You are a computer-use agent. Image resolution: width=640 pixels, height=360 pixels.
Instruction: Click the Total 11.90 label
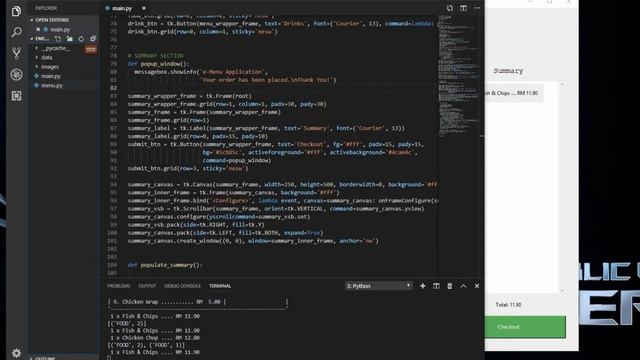[508, 305]
